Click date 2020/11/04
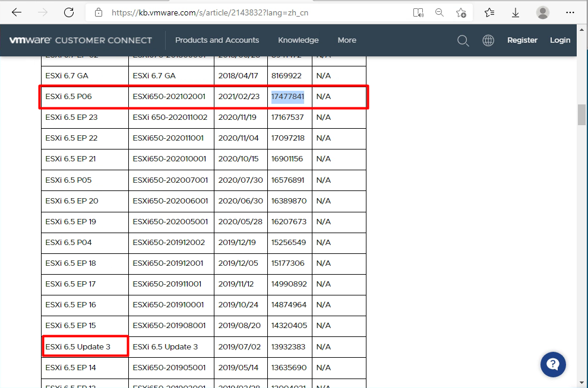The width and height of the screenshot is (588, 388). tap(239, 138)
